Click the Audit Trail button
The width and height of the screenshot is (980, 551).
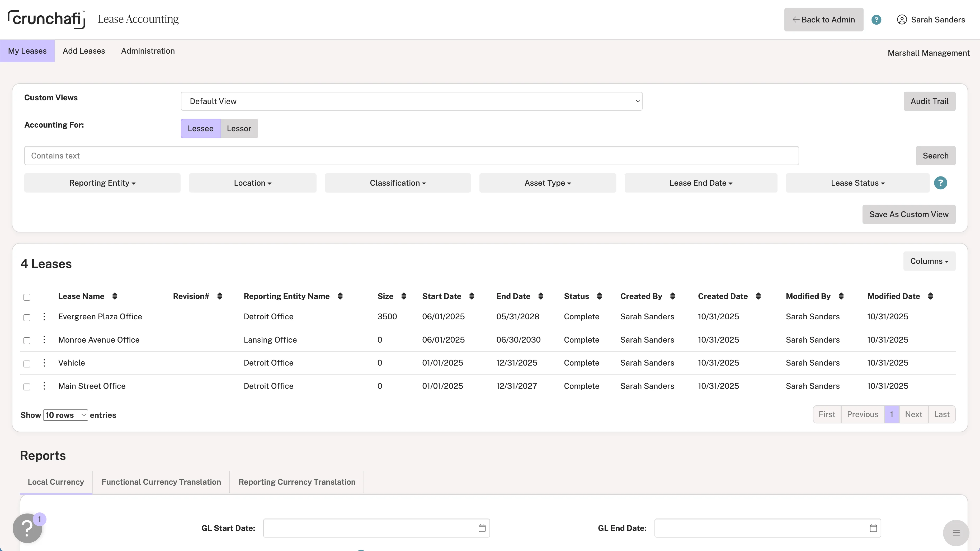929,101
